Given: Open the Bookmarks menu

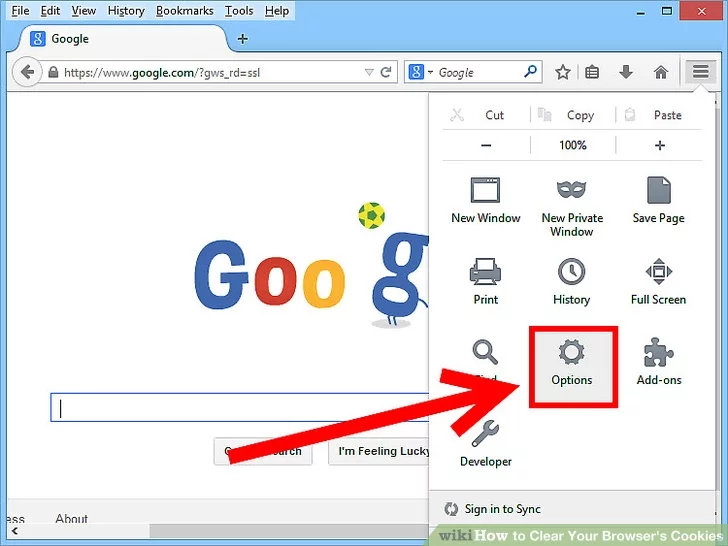Looking at the screenshot, I should click(x=184, y=10).
